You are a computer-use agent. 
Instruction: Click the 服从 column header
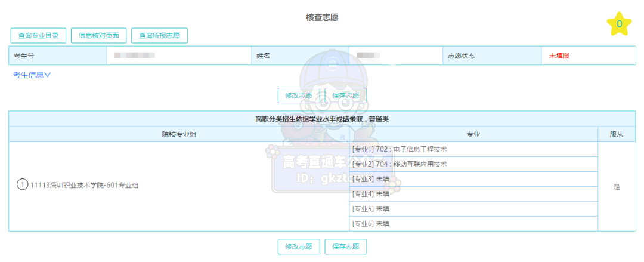[617, 134]
